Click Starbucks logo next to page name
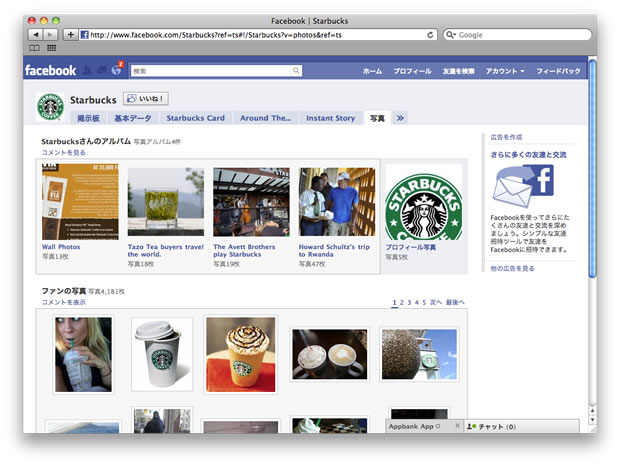The width and height of the screenshot is (620, 465). pos(50,106)
